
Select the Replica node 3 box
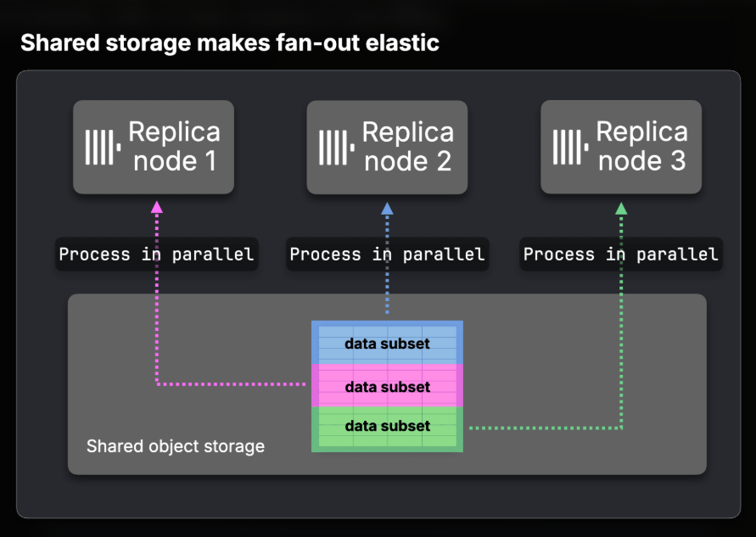click(x=621, y=147)
